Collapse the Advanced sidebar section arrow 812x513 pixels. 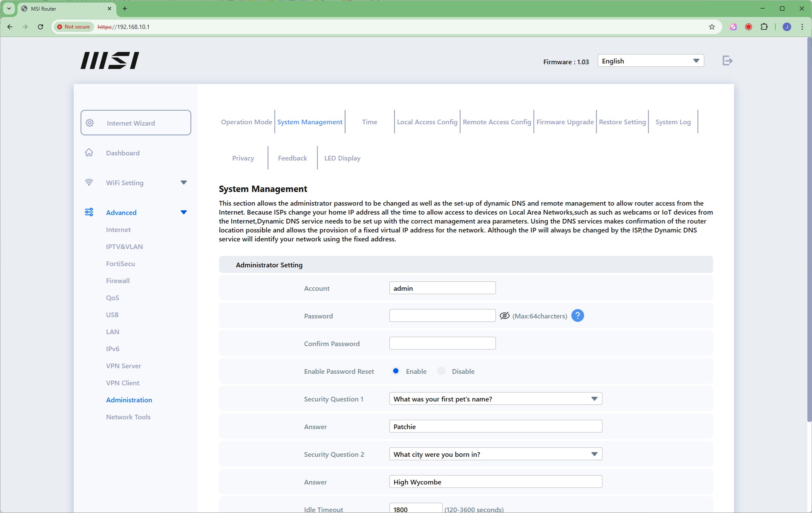184,212
